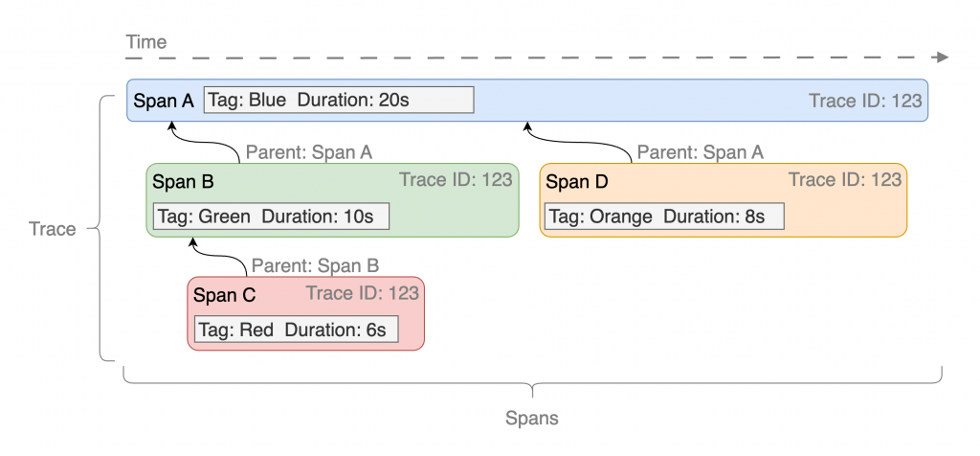Click the "Trace" label beside the left brace

pos(53,230)
